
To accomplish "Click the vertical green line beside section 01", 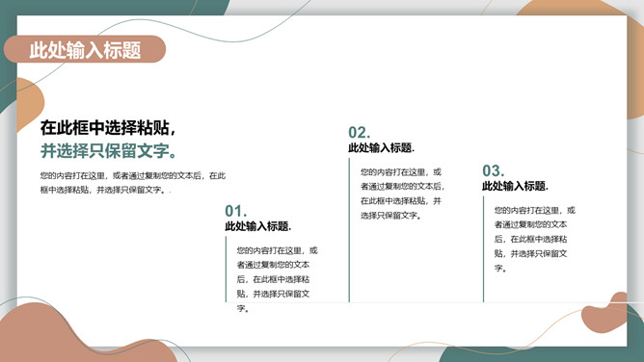I will click(226, 270).
